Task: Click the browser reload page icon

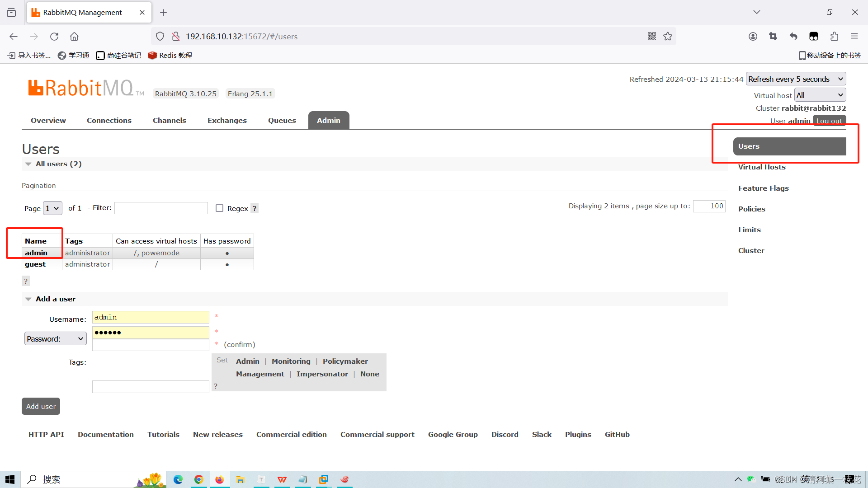Action: (x=54, y=37)
